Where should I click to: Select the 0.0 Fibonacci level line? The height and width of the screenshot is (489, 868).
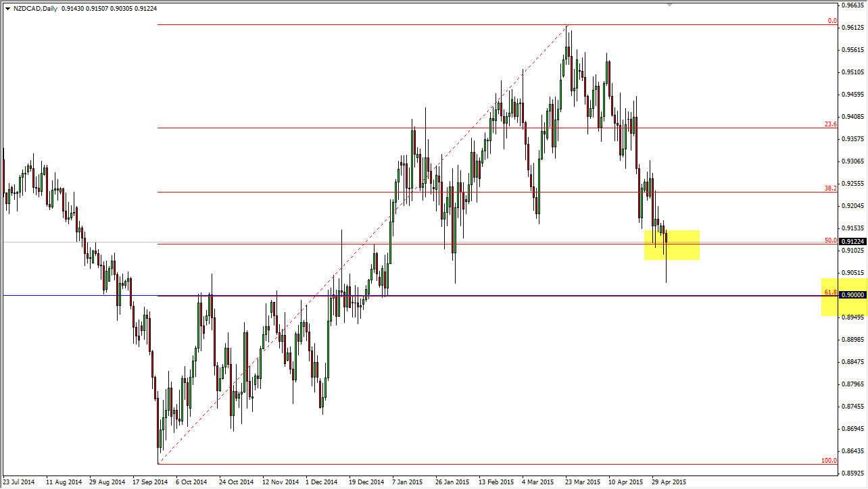[406, 25]
